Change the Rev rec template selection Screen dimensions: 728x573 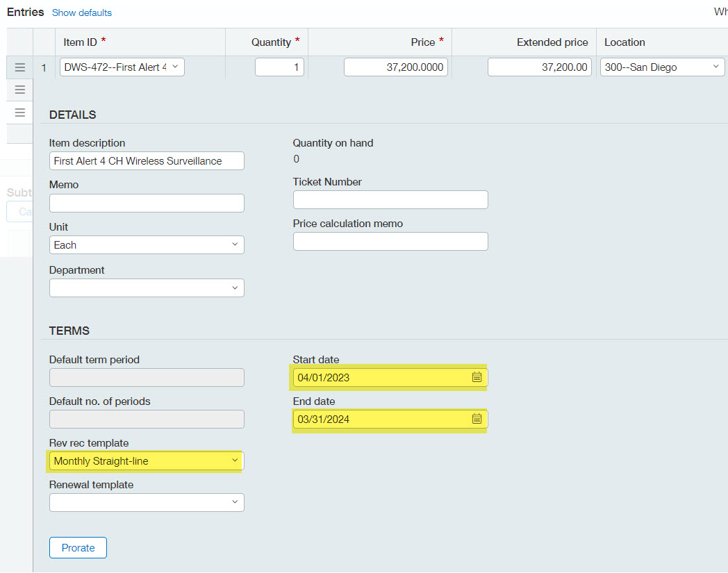coord(147,460)
